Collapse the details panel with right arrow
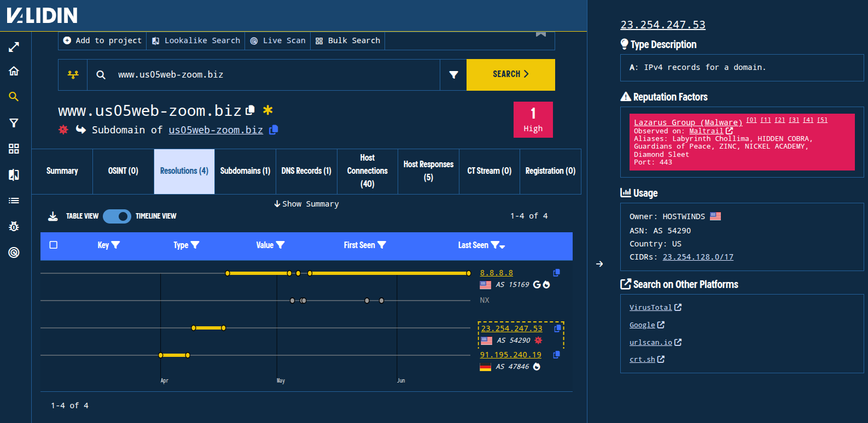 pos(599,264)
